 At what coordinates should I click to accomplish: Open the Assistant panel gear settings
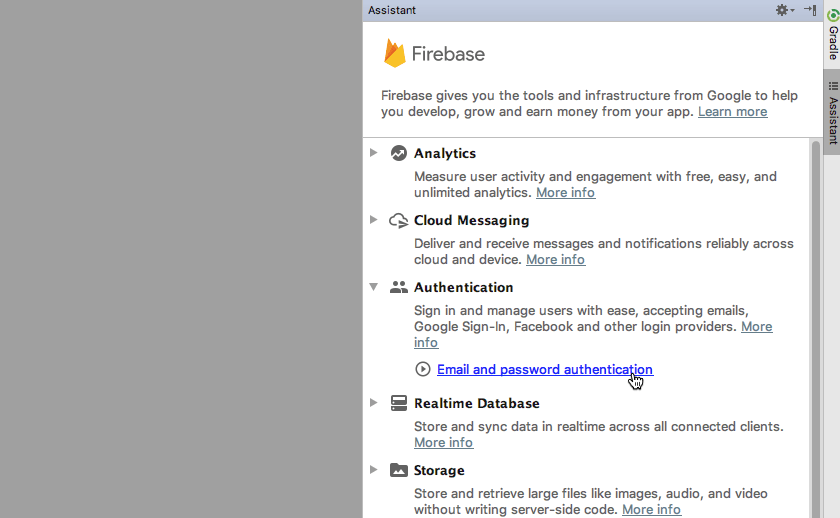point(784,10)
